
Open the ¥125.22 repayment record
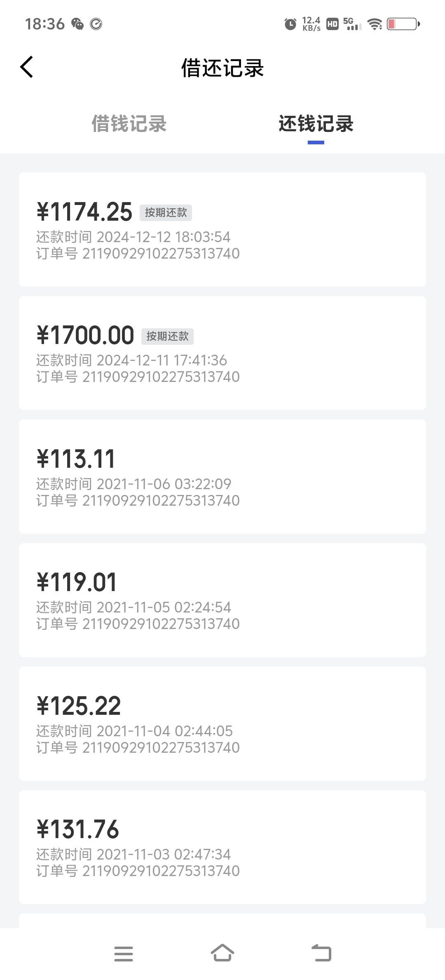click(x=222, y=723)
